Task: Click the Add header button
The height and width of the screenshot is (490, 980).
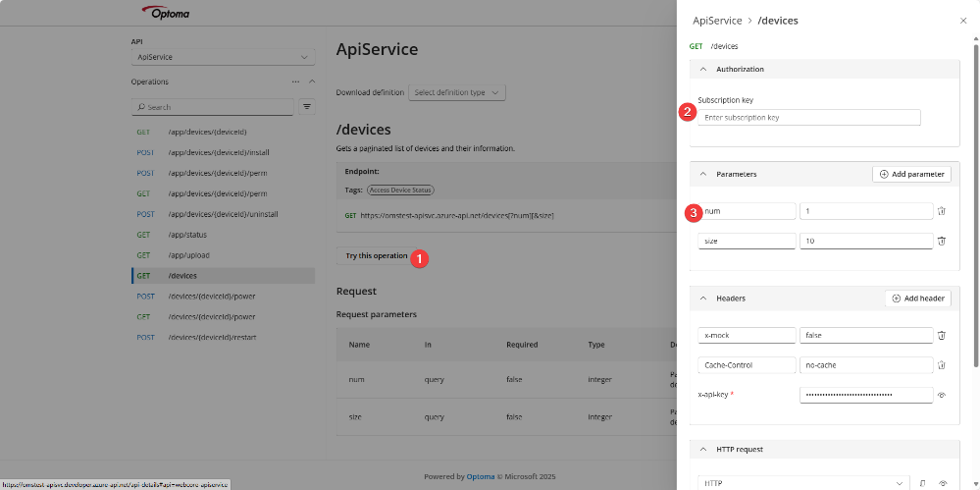Action: point(917,299)
